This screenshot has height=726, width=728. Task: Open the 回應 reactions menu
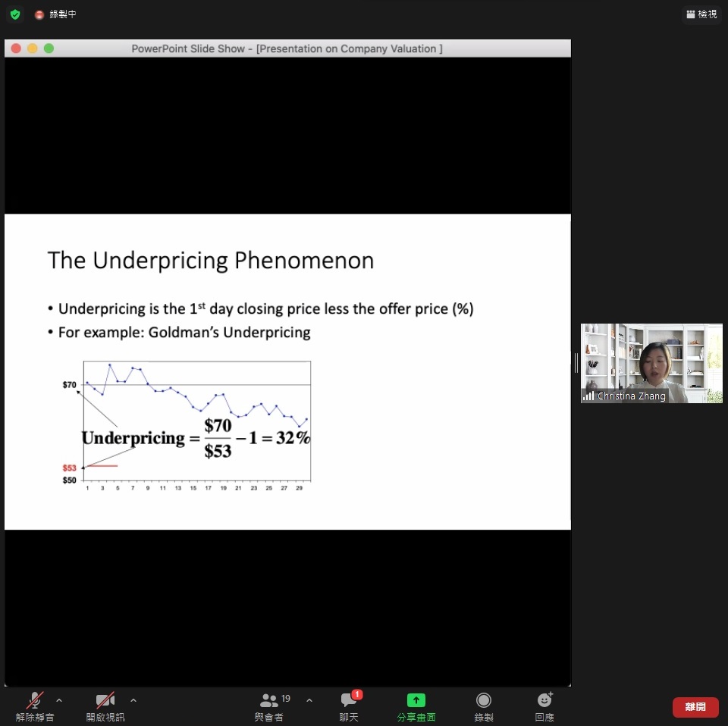point(544,706)
